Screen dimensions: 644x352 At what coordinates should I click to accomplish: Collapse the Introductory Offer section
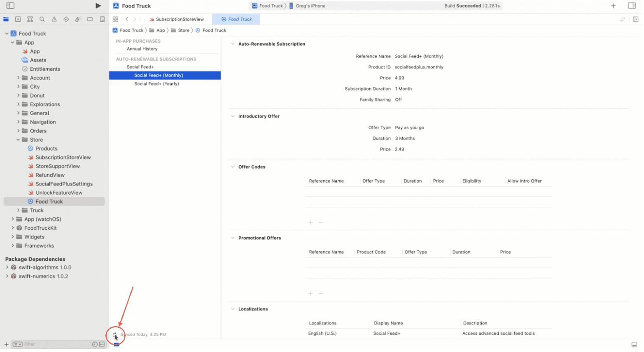pos(233,116)
